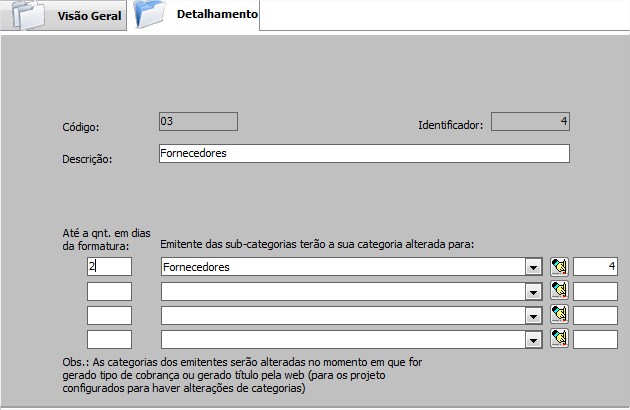Image resolution: width=630 pixels, height=410 pixels.
Task: Switch to the Visão Geral tab
Action: (x=87, y=17)
